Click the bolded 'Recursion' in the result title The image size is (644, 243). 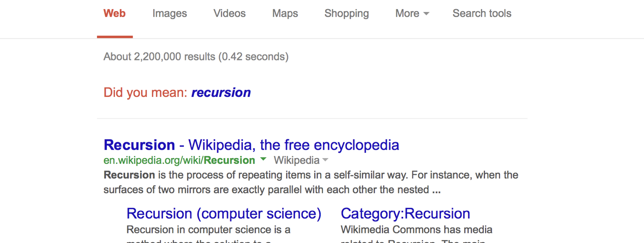point(139,145)
